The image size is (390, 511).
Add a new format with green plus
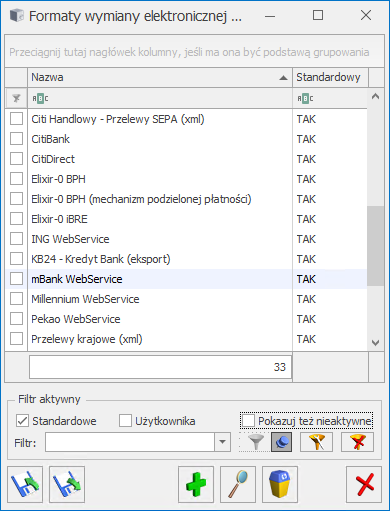click(x=196, y=484)
